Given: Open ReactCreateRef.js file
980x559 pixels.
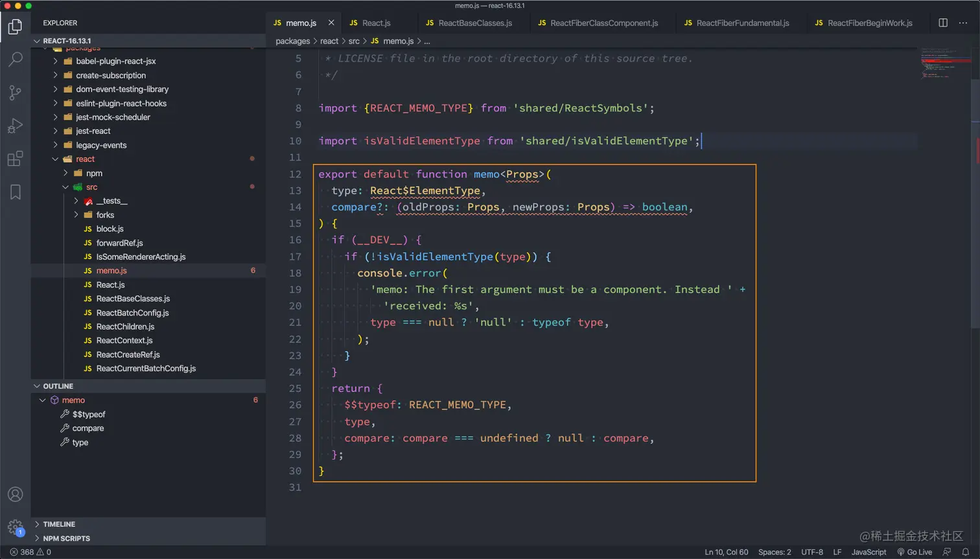Looking at the screenshot, I should pos(148,354).
